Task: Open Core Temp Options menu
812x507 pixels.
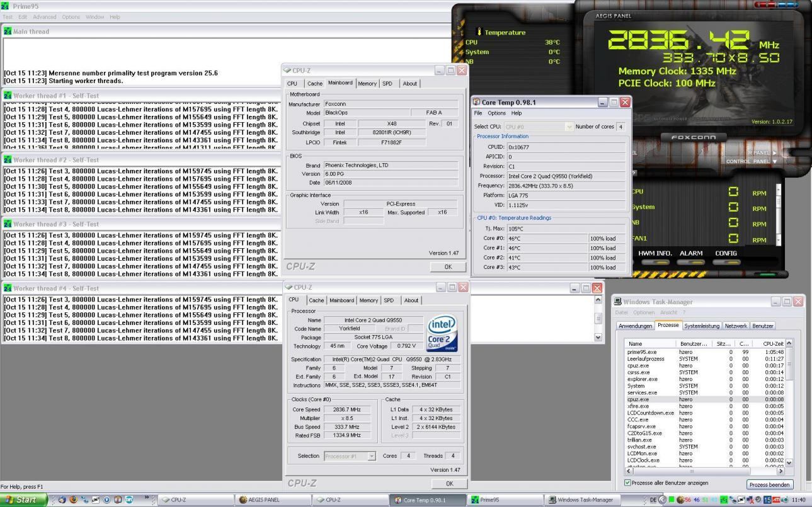Action: pyautogui.click(x=496, y=113)
